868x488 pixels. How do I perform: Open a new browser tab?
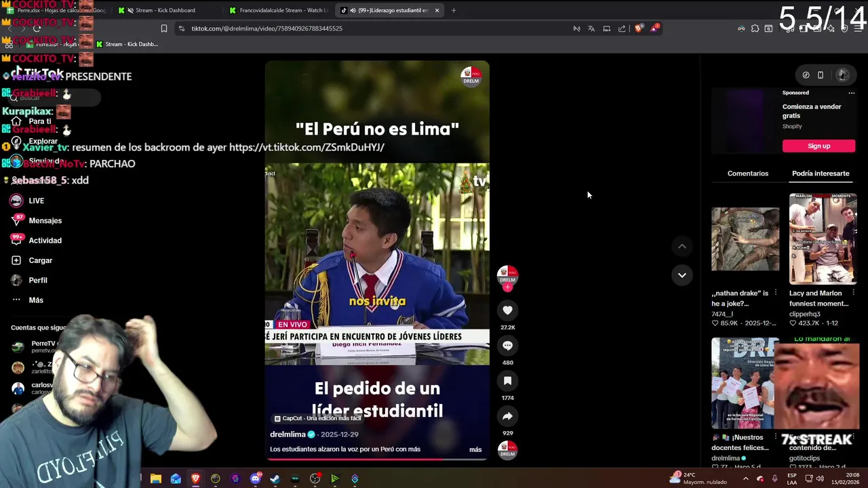pos(454,10)
